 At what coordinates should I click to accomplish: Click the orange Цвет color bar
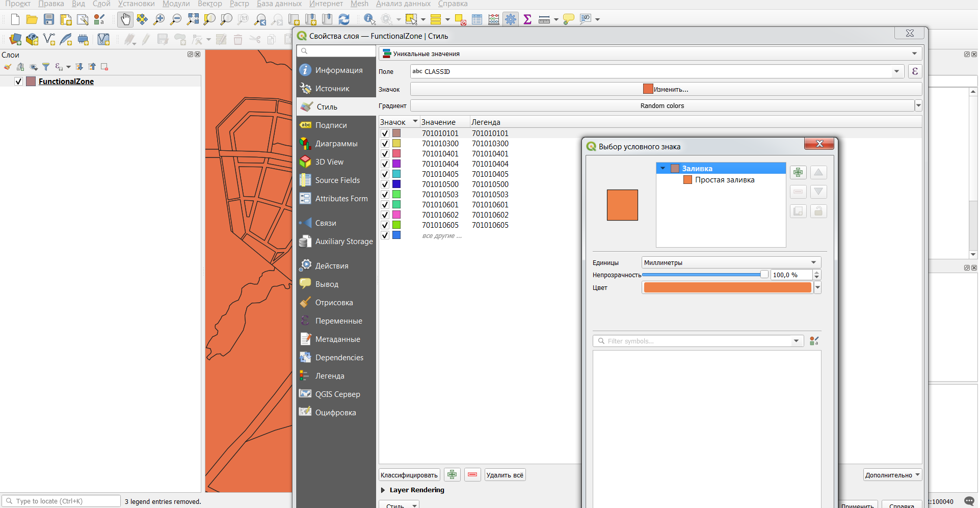[727, 288]
